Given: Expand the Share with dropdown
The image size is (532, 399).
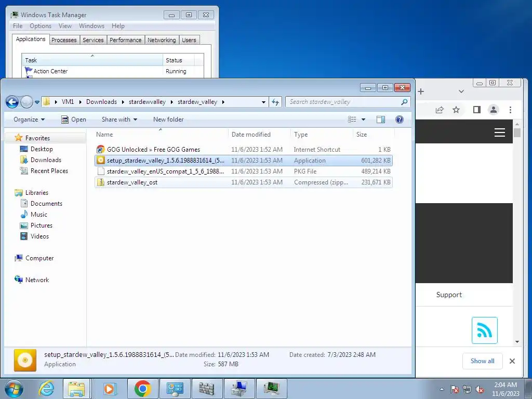Looking at the screenshot, I should [119, 119].
